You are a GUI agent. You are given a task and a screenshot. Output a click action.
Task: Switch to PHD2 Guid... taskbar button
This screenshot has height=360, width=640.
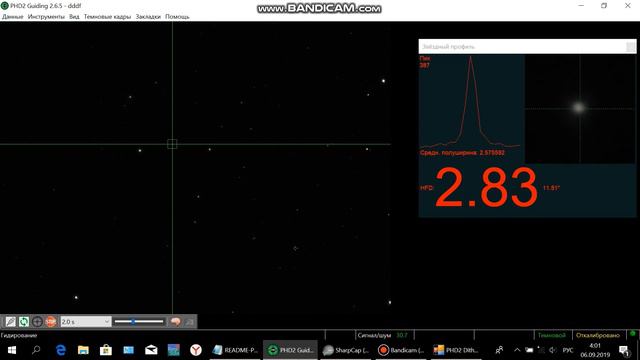tap(290, 350)
